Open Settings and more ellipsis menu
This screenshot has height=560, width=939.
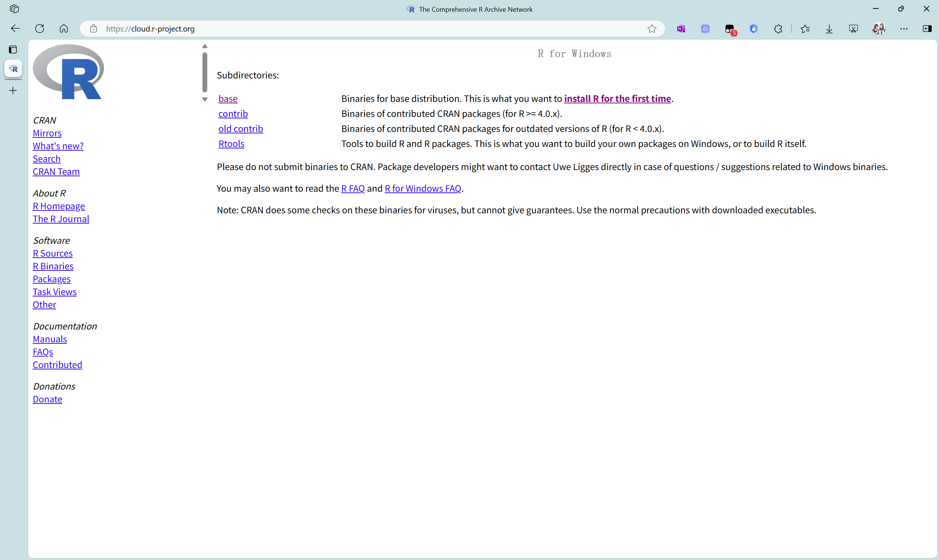(x=903, y=29)
